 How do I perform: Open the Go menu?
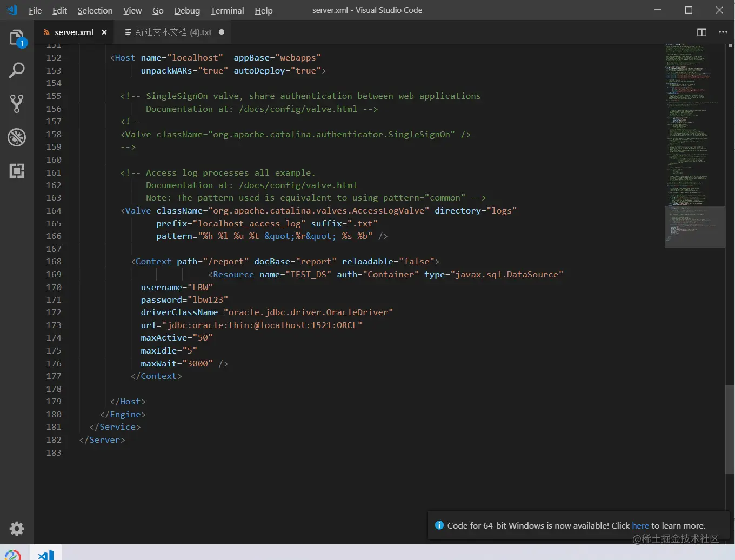pyautogui.click(x=158, y=10)
